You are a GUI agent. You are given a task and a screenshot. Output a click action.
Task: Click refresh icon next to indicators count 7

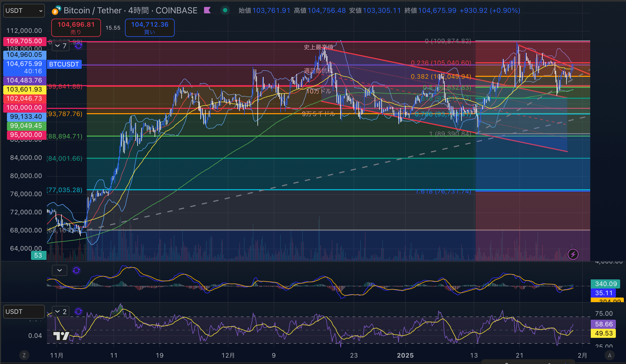[79, 46]
